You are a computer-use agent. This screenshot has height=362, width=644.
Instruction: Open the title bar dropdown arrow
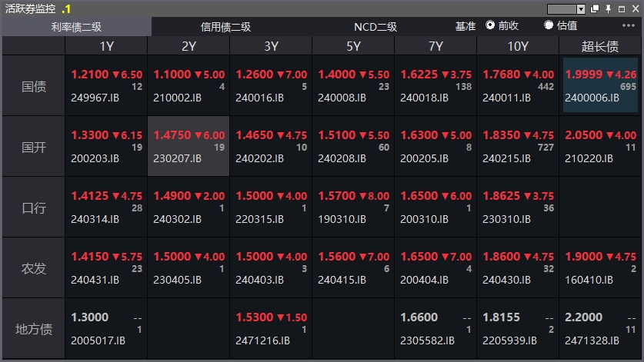click(x=582, y=8)
